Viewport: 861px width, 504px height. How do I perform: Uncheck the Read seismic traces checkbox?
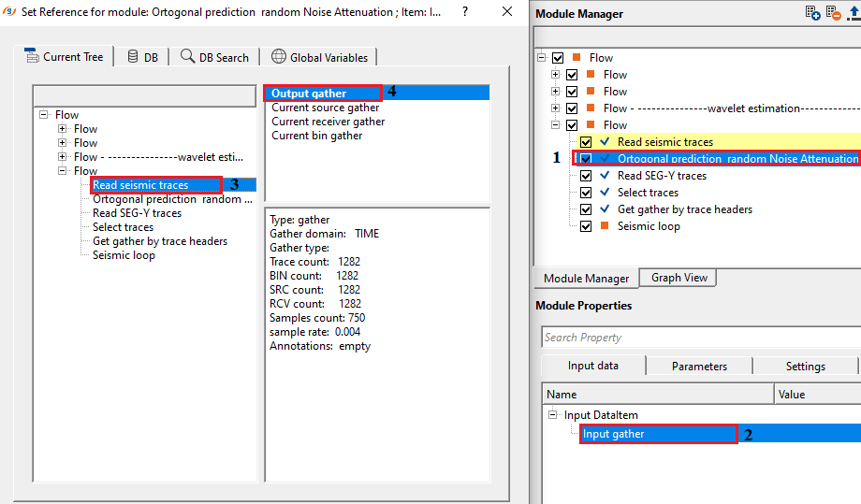(x=587, y=142)
